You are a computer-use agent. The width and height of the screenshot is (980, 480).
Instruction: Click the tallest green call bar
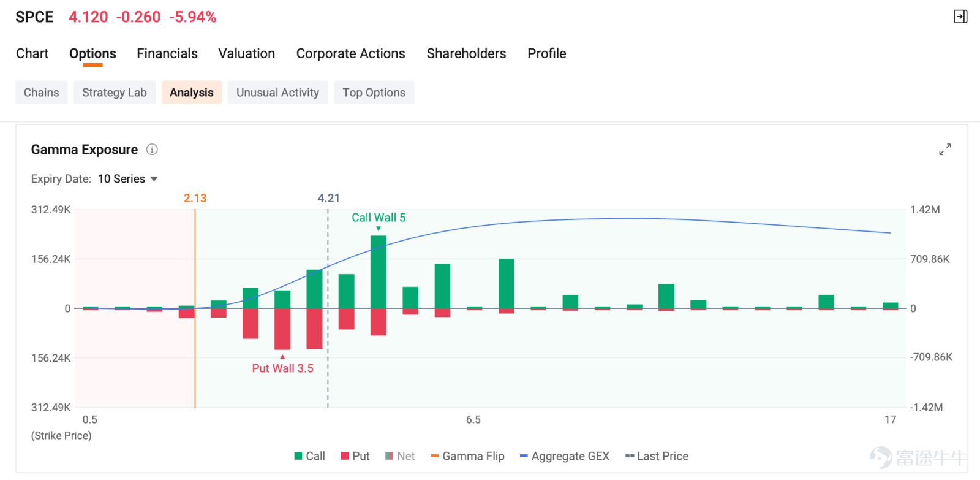click(x=379, y=272)
